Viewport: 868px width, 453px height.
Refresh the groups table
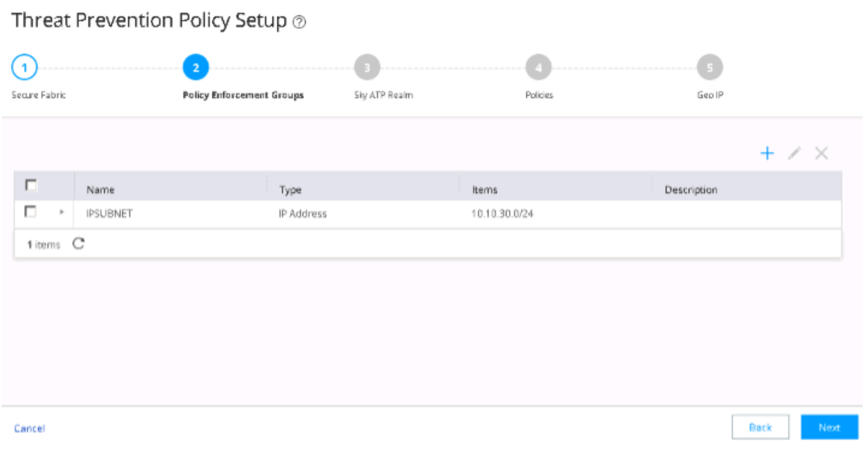[79, 244]
